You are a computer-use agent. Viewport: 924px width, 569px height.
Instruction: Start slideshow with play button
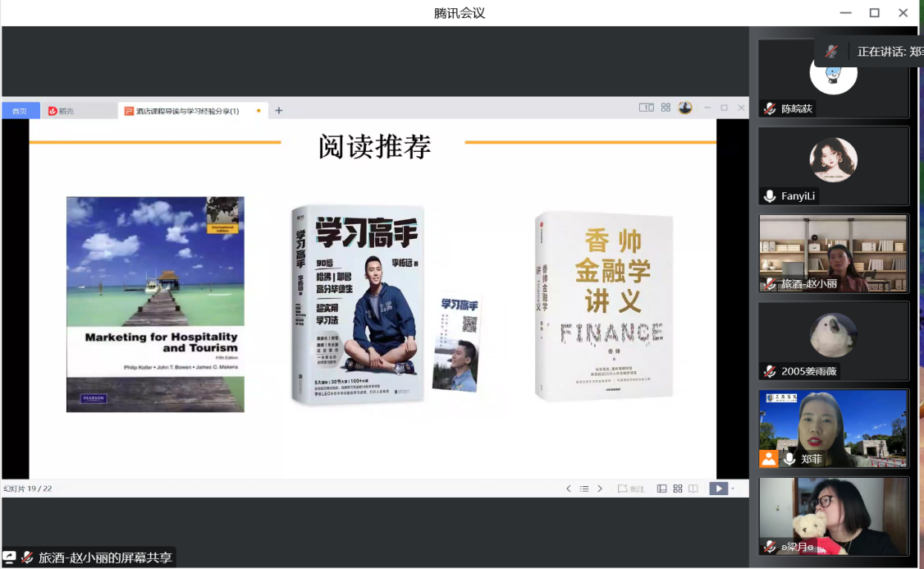click(x=717, y=489)
